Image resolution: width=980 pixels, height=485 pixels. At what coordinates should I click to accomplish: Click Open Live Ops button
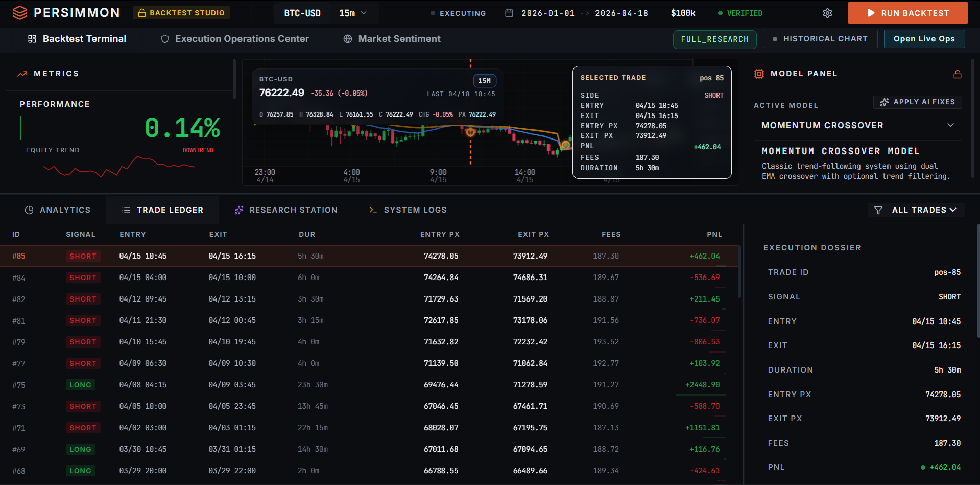924,39
